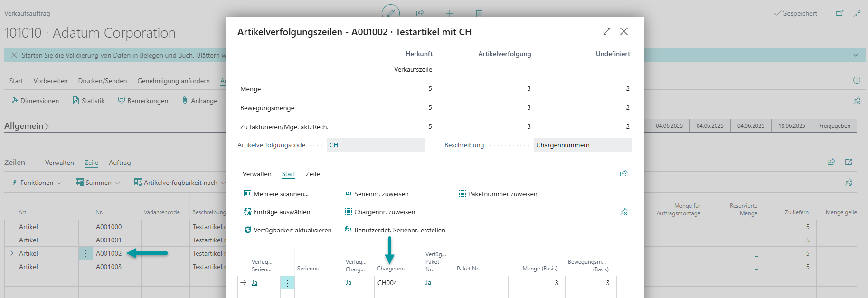Open Verwalten tab in dialog
Viewport: 868px width, 298px height.
point(257,174)
